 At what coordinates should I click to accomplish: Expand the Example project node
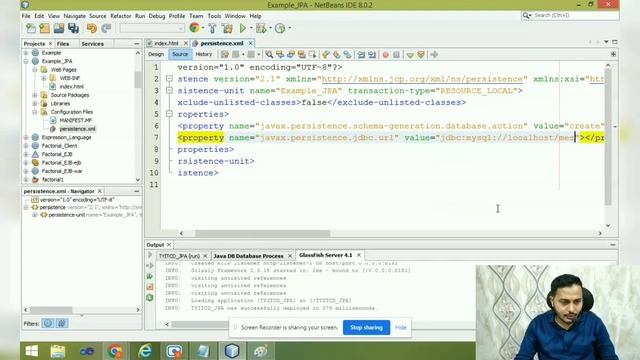click(26, 53)
